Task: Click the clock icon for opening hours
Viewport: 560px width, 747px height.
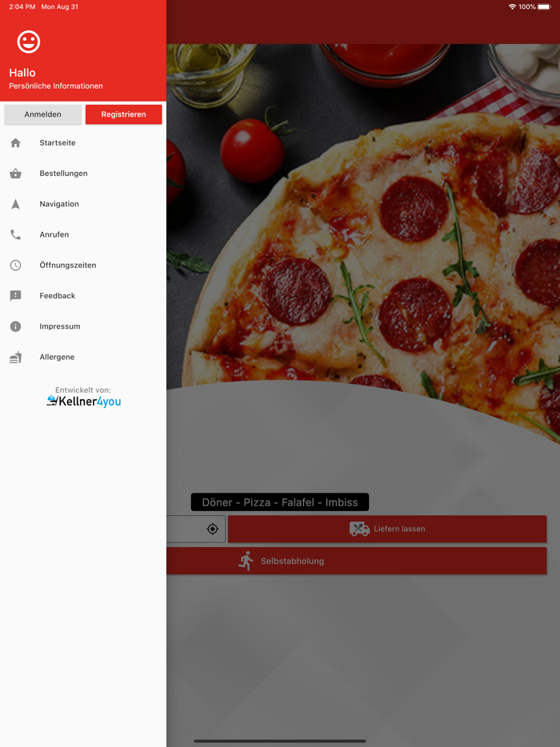Action: (x=16, y=266)
